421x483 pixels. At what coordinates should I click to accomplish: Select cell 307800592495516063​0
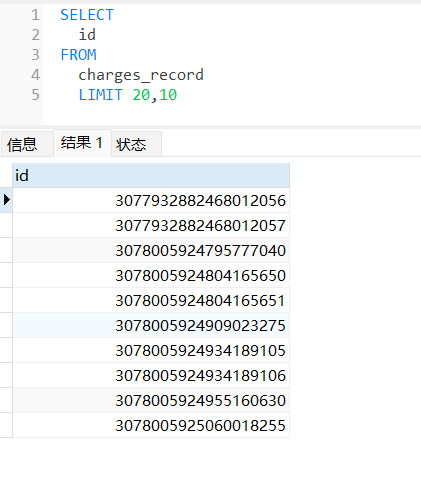point(151,400)
